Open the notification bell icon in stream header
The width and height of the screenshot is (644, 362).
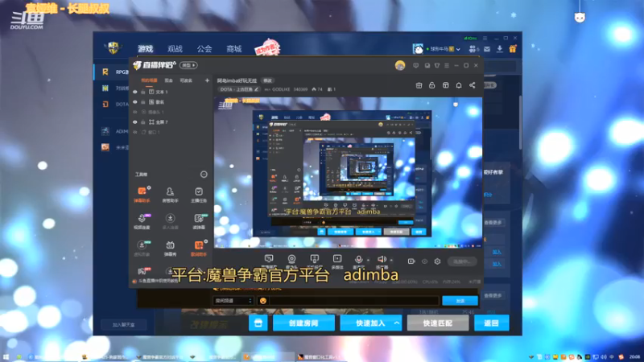[x=459, y=85]
